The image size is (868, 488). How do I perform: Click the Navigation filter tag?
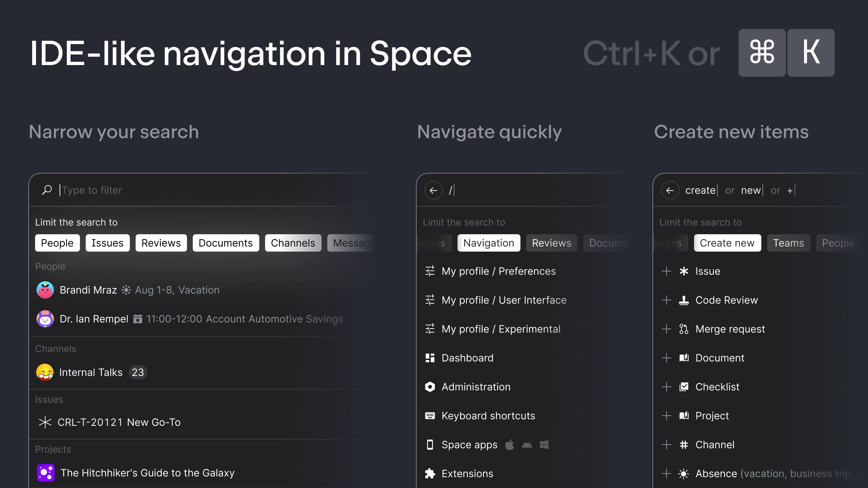coord(489,243)
